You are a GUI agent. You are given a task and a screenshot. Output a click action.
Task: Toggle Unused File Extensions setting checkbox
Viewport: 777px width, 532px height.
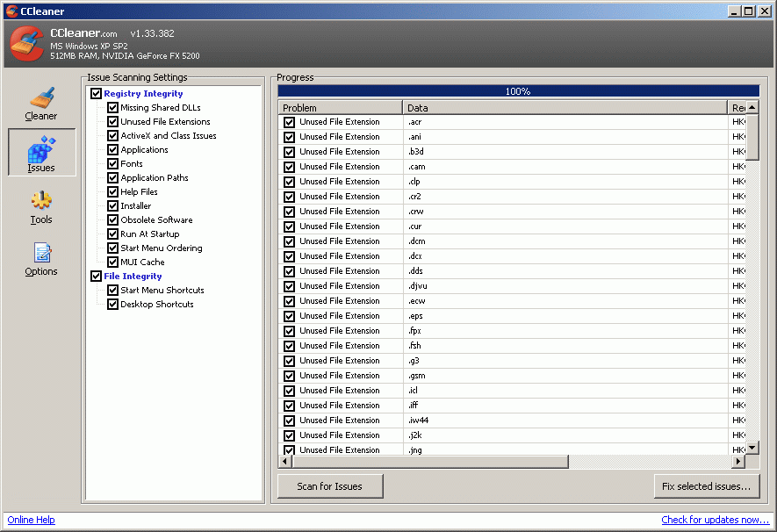click(113, 122)
